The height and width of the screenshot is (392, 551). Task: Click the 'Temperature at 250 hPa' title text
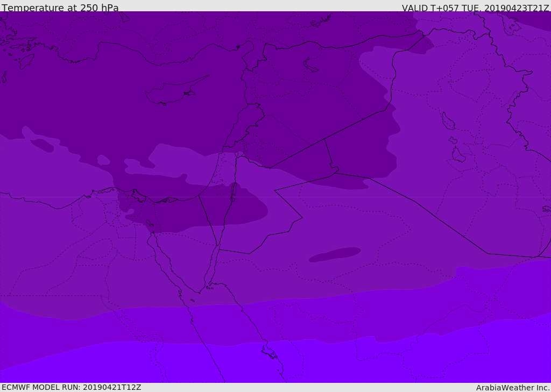[x=60, y=8]
